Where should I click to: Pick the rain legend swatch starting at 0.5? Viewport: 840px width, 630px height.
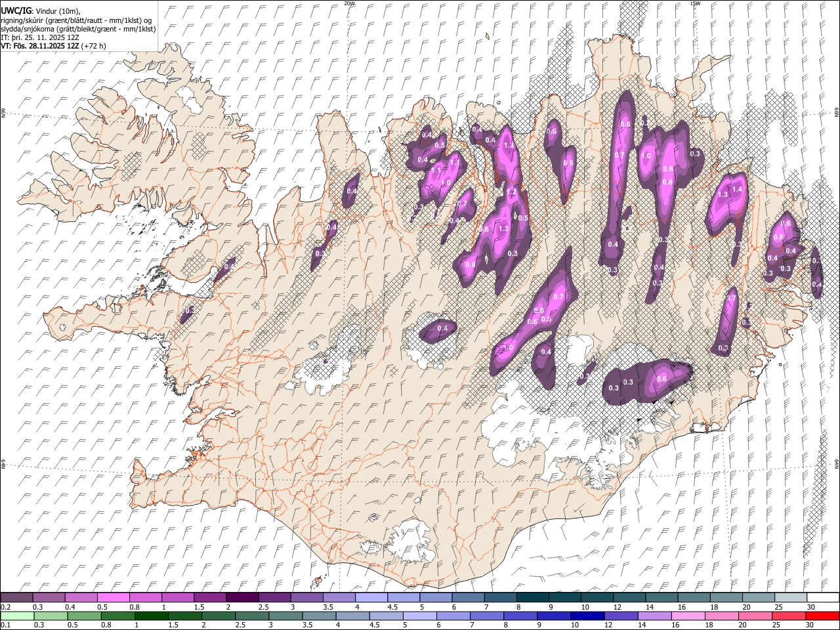coord(83,616)
